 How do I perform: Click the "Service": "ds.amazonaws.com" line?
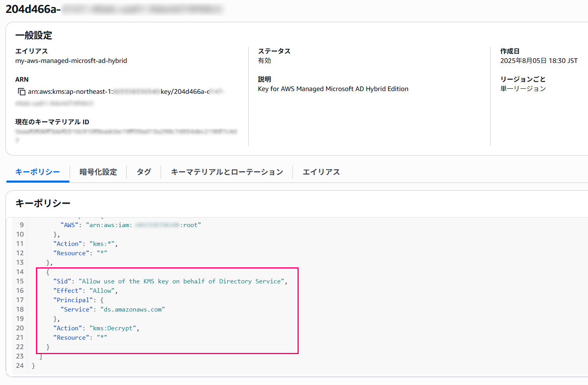[x=113, y=310]
